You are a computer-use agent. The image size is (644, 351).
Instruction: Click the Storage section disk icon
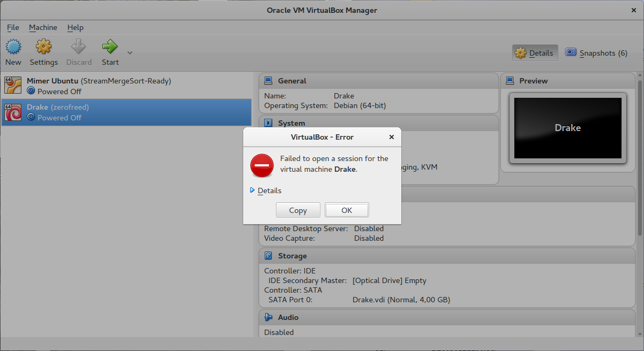point(268,256)
